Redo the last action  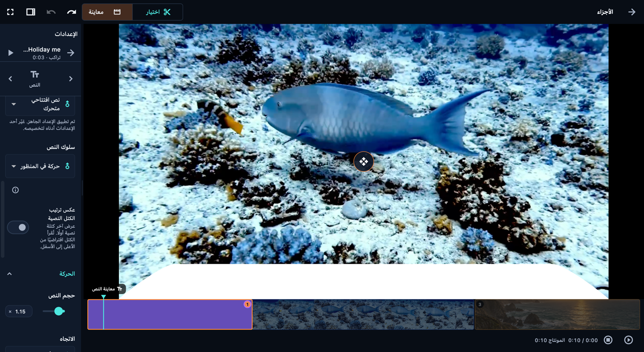click(72, 12)
